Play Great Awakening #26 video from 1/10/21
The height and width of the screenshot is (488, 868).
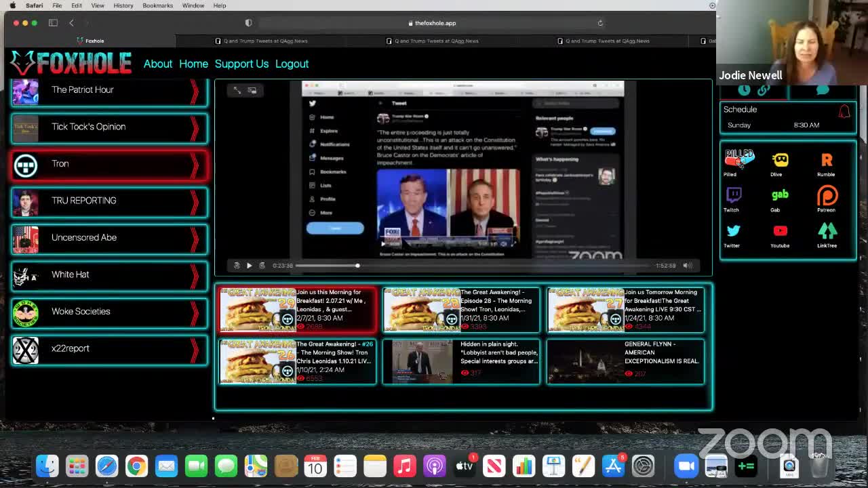click(x=297, y=362)
